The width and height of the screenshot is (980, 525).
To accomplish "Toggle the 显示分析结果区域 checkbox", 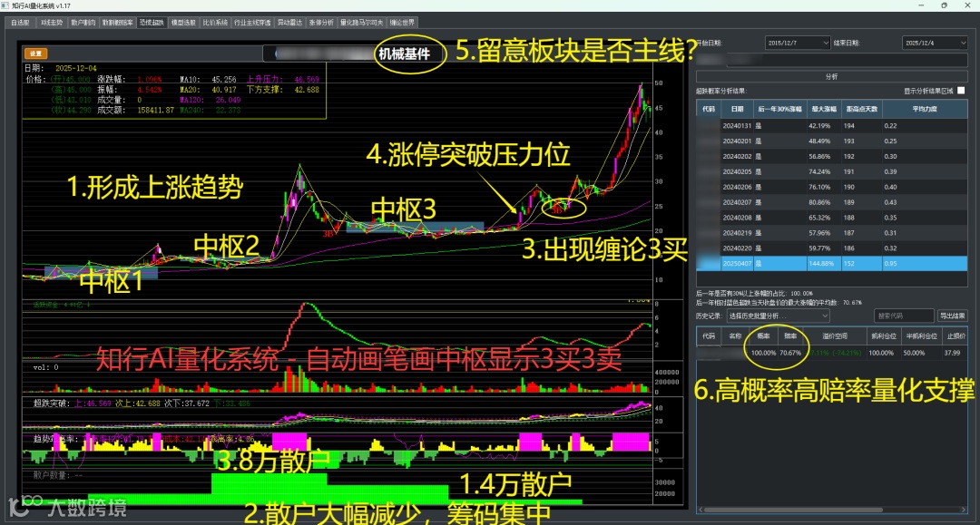I will (961, 91).
